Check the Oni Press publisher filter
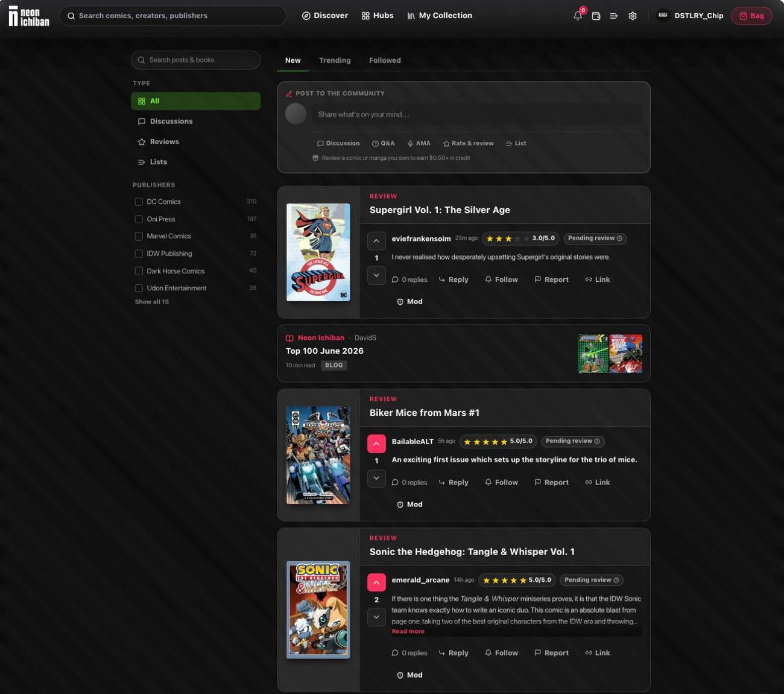Image resolution: width=784 pixels, height=694 pixels. coord(139,219)
